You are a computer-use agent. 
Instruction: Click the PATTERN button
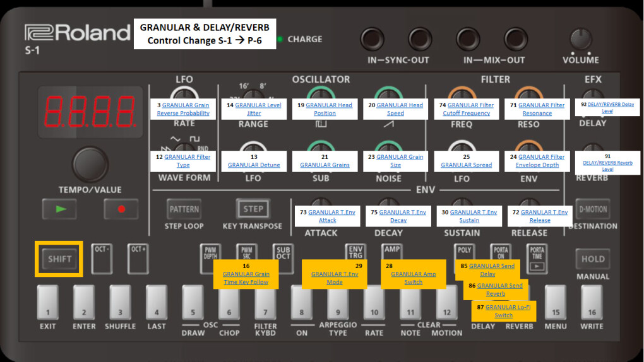pyautogui.click(x=184, y=209)
